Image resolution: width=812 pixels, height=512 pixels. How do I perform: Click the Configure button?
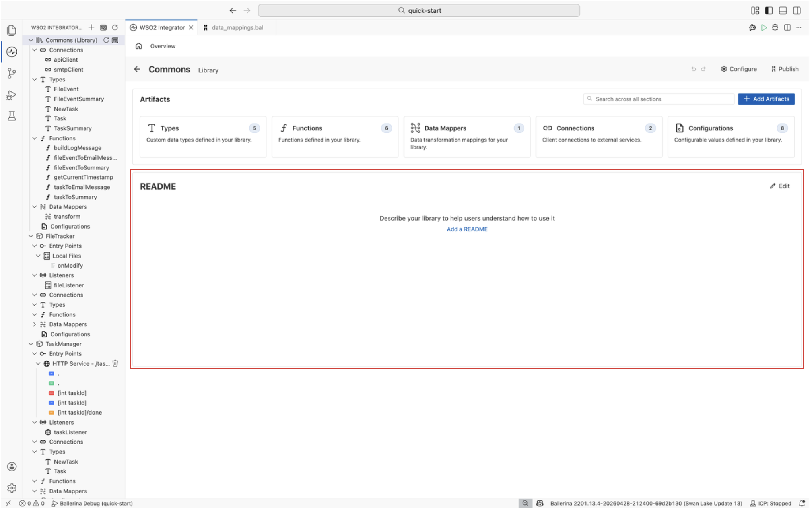[738, 69]
